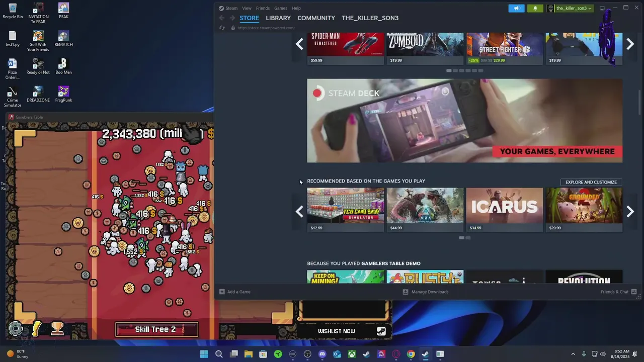The width and height of the screenshot is (644, 362).
Task: Show next recommended games with right arrow
Action: tap(630, 212)
